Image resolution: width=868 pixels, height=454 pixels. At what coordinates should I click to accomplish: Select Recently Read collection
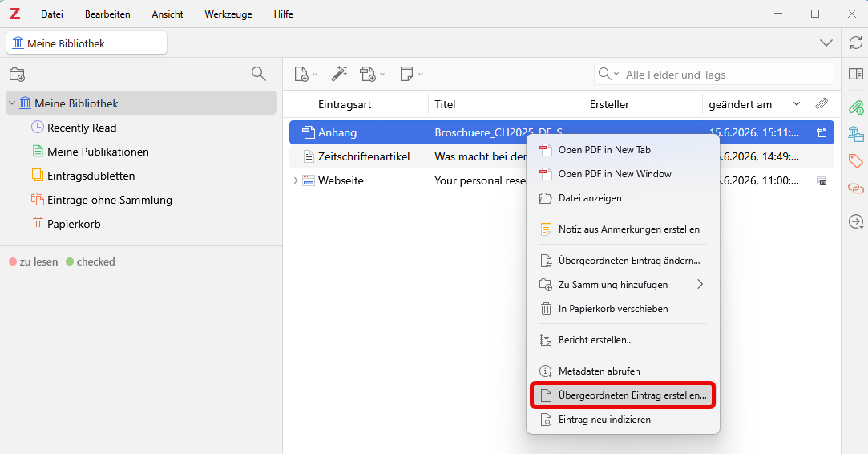click(x=82, y=128)
